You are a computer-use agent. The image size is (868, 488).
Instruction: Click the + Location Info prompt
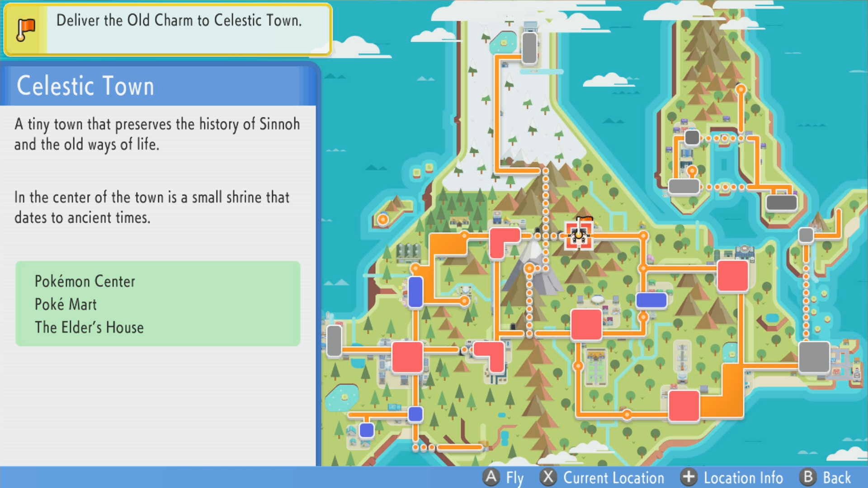pos(732,477)
